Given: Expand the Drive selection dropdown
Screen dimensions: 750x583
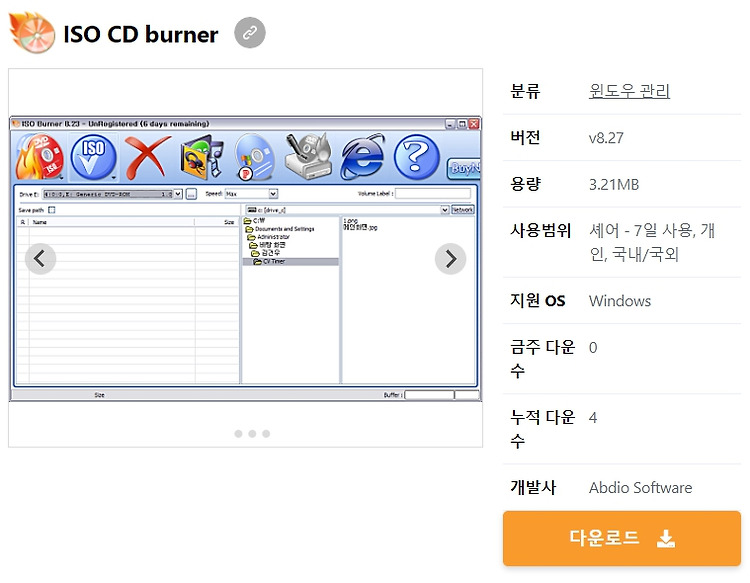Looking at the screenshot, I should (178, 194).
